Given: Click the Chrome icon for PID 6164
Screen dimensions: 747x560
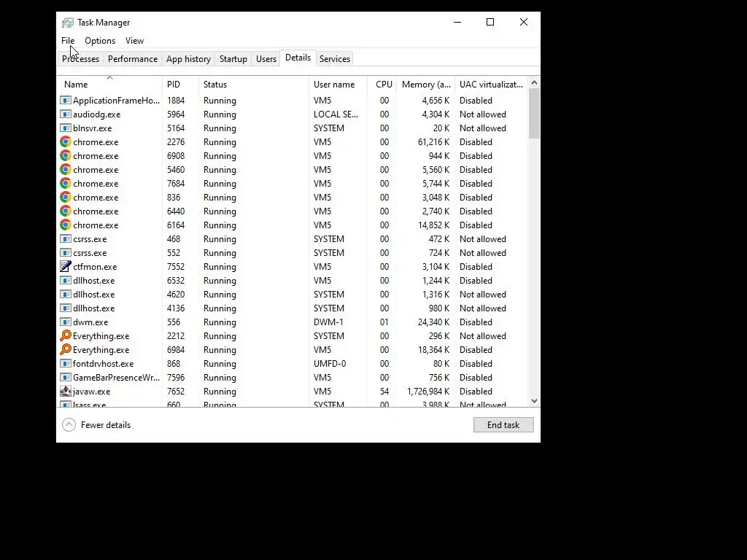Looking at the screenshot, I should (66, 225).
